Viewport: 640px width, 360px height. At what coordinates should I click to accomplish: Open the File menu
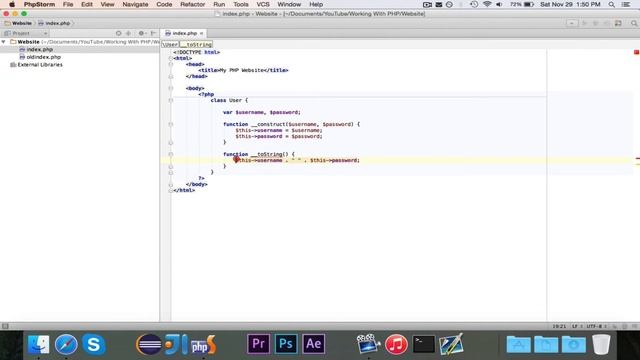point(68,4)
